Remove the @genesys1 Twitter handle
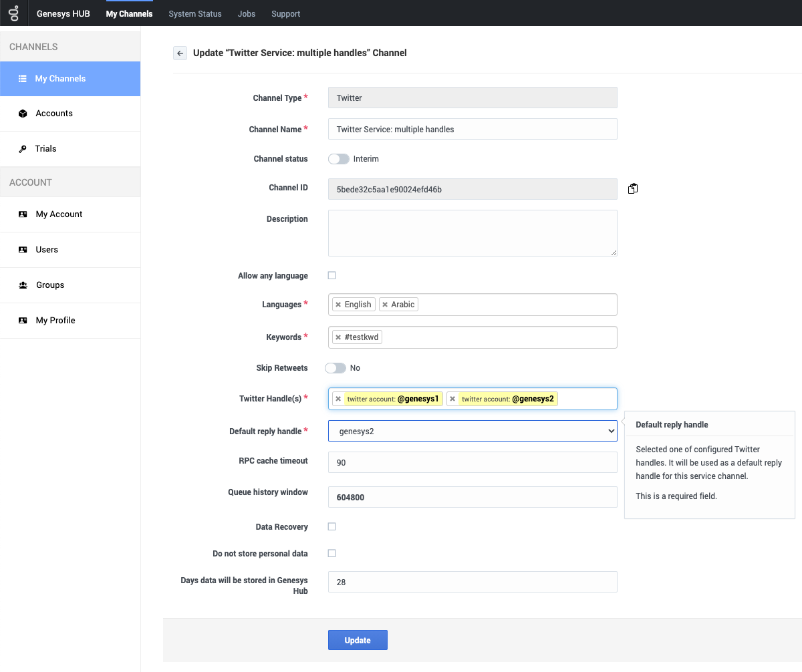This screenshot has height=672, width=802. pos(338,399)
